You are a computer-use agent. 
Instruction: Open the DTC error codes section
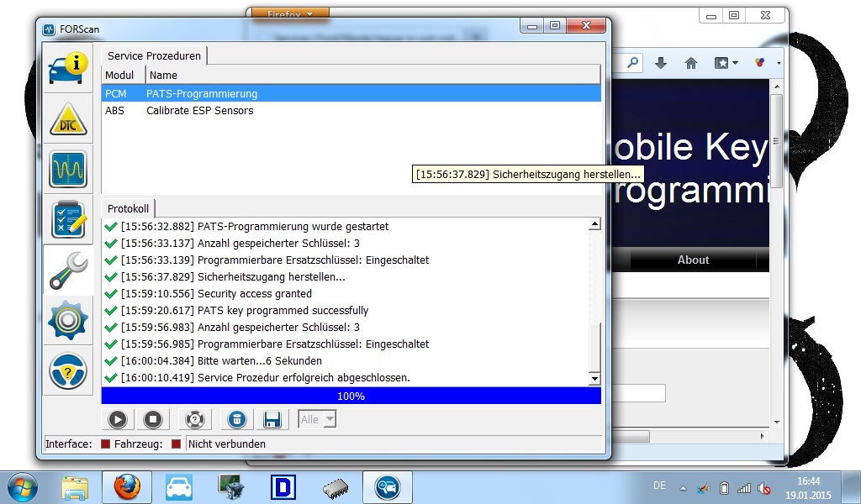point(69,120)
